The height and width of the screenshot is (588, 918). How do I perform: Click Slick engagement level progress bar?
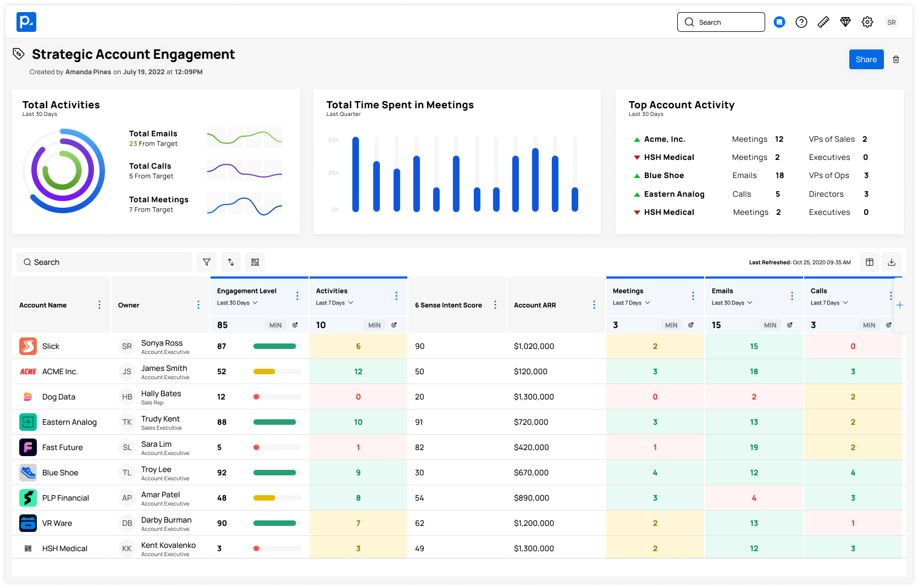[278, 346]
